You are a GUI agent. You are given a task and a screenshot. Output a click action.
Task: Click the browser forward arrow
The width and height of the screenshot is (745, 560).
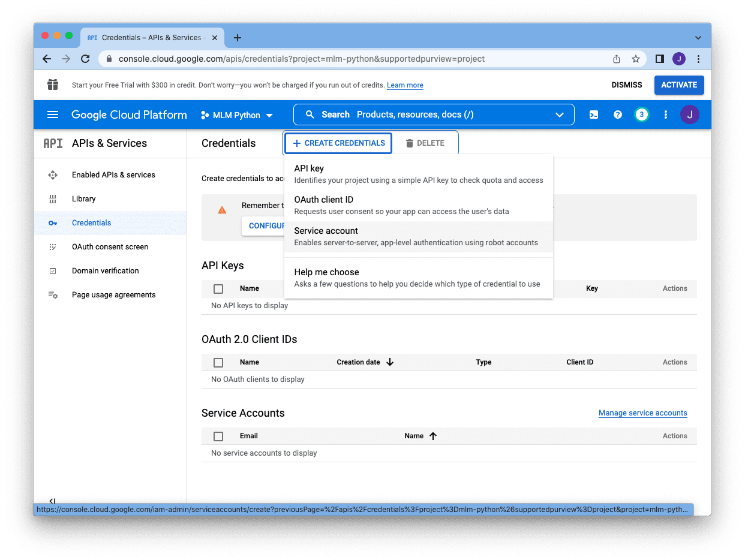click(66, 59)
